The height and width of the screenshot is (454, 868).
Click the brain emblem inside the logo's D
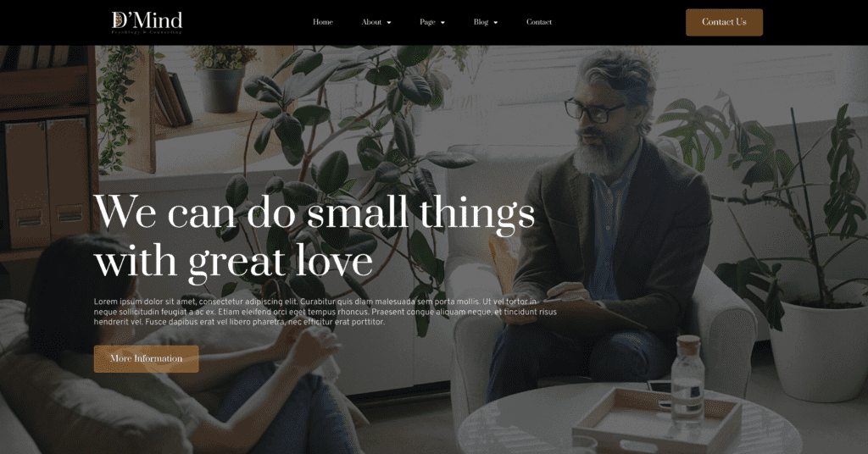pyautogui.click(x=119, y=20)
